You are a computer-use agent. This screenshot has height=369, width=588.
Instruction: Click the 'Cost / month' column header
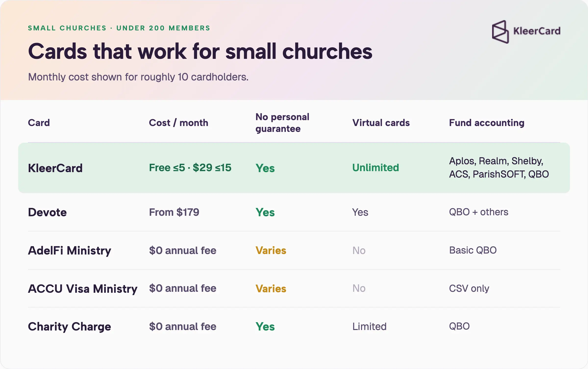178,123
